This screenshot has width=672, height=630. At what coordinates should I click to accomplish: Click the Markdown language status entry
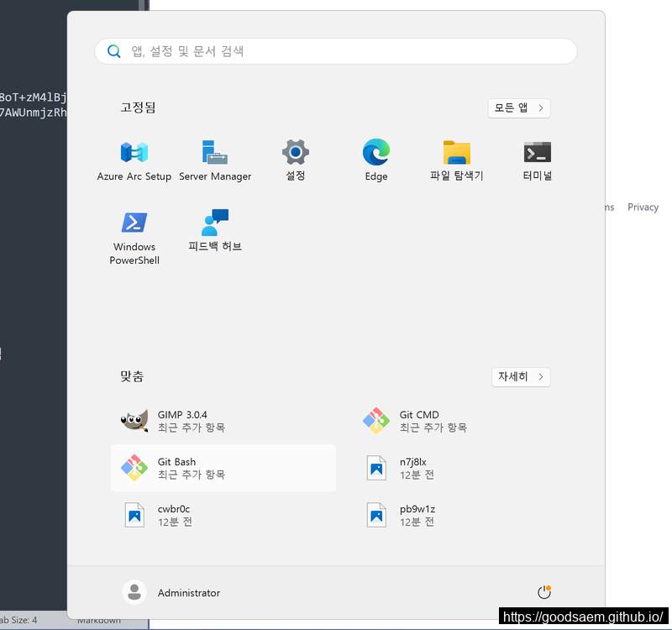pos(99,621)
